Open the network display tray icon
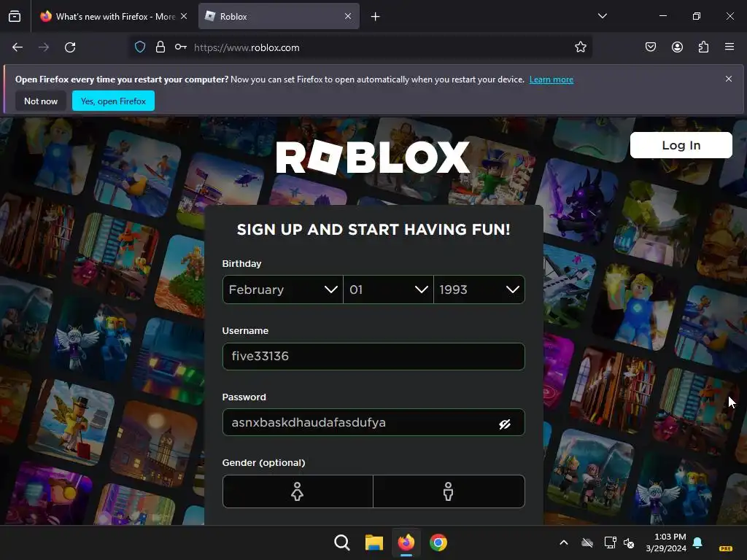This screenshot has height=560, width=747. pos(610,542)
